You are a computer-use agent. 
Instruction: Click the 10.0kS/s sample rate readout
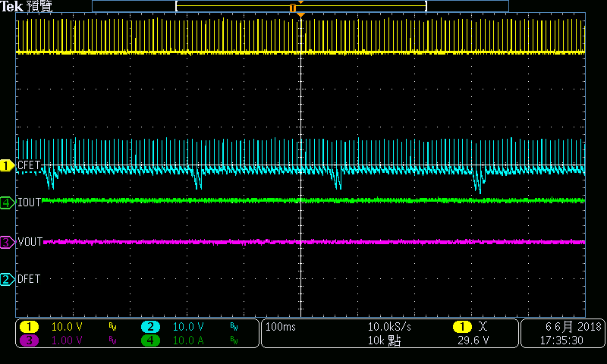coord(389,327)
